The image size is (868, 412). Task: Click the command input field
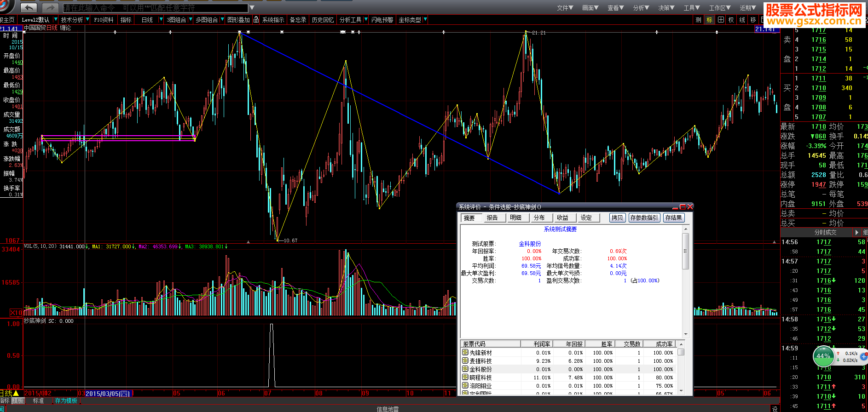pos(156,8)
